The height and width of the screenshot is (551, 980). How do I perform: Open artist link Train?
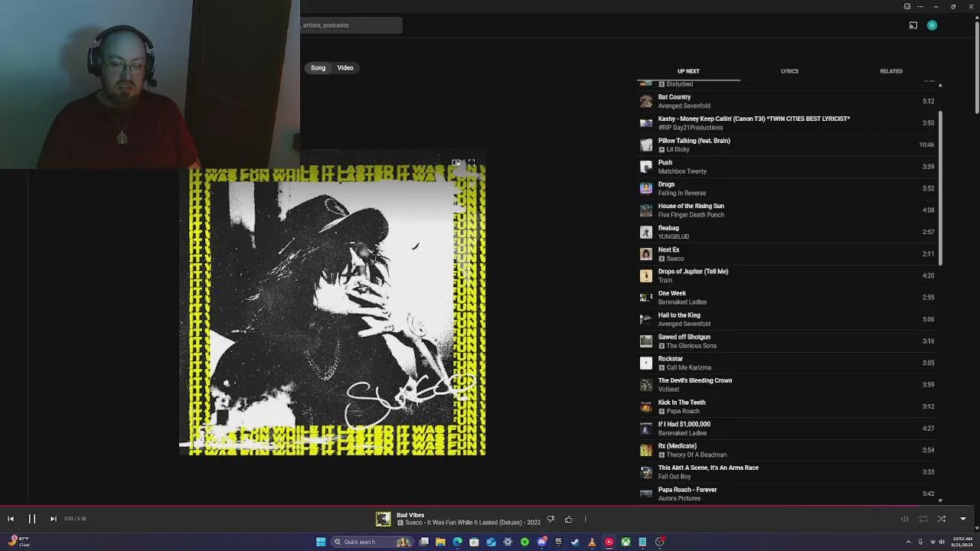tap(665, 280)
